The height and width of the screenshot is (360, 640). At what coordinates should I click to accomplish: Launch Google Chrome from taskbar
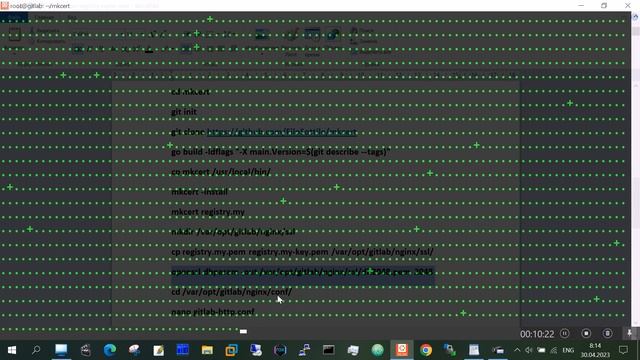[x=426, y=350]
